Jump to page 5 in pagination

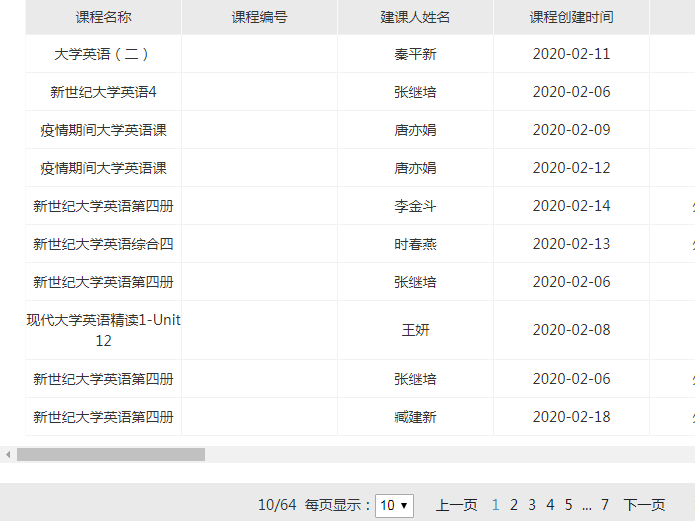click(x=568, y=505)
